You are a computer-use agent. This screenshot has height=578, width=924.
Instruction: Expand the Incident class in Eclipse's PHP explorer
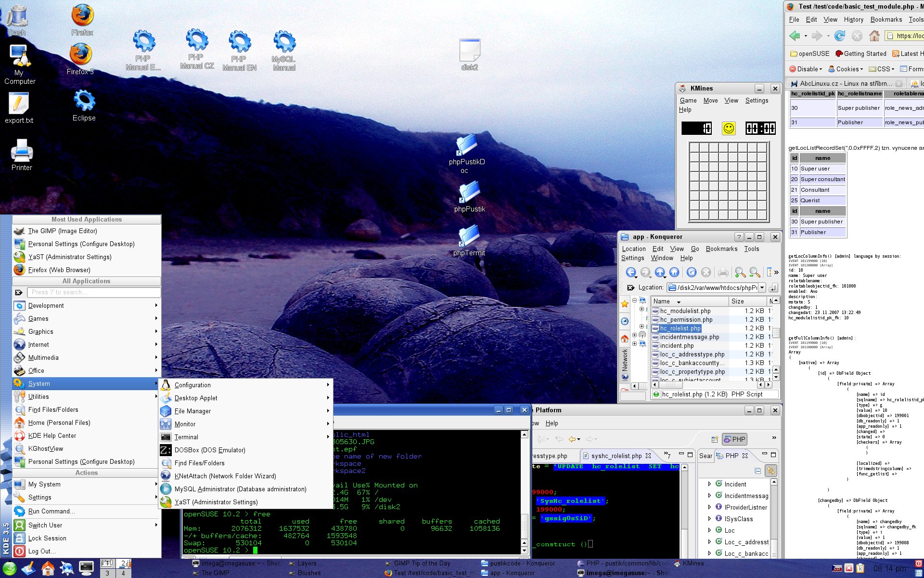pyautogui.click(x=709, y=484)
